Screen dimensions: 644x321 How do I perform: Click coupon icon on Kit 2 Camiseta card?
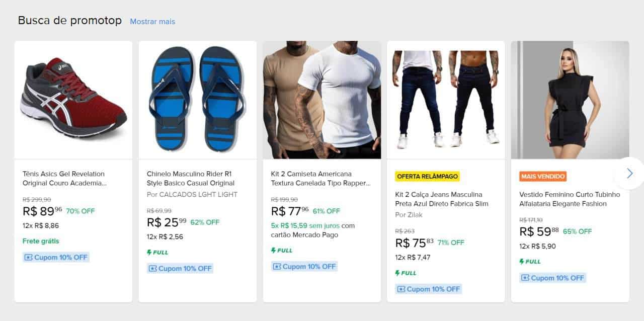point(277,267)
